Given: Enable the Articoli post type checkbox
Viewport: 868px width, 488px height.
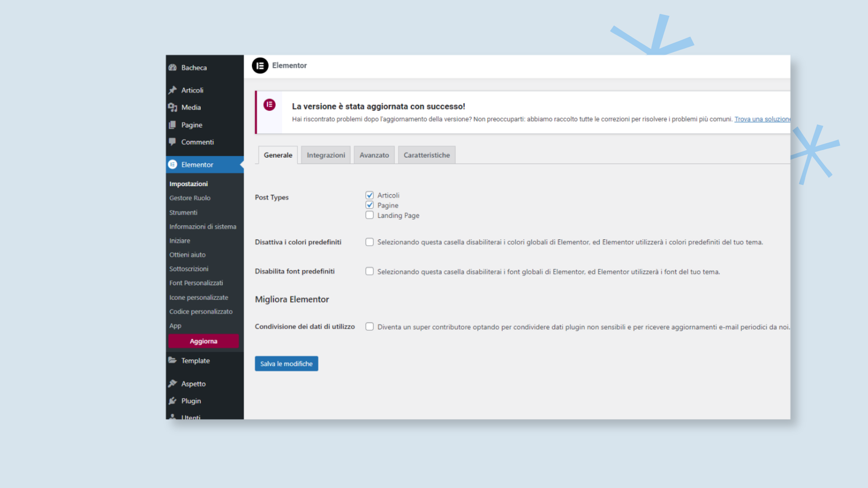Looking at the screenshot, I should (370, 195).
